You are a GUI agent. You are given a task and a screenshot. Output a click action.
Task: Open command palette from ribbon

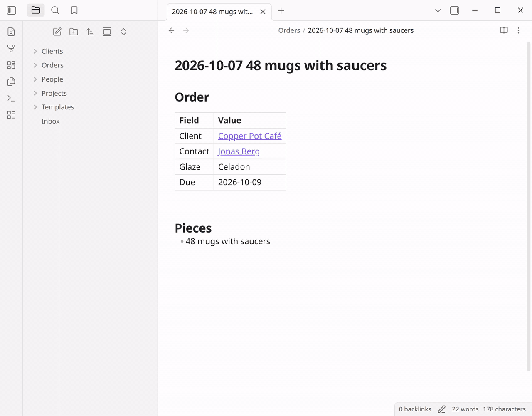pos(11,98)
